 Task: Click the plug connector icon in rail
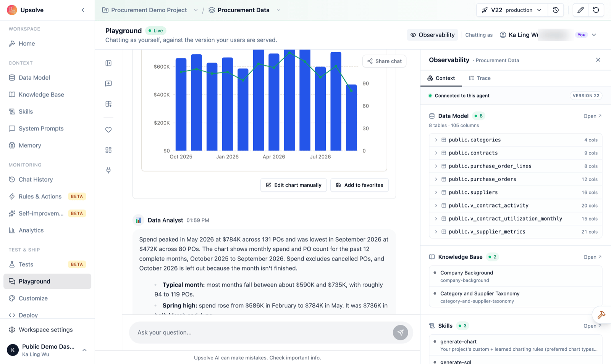tap(108, 170)
